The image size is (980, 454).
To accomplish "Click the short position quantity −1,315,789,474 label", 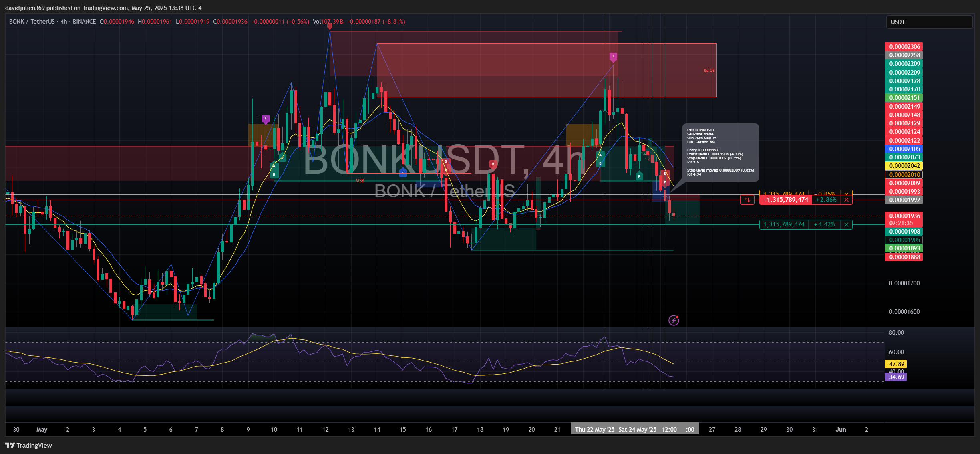I will tap(786, 200).
